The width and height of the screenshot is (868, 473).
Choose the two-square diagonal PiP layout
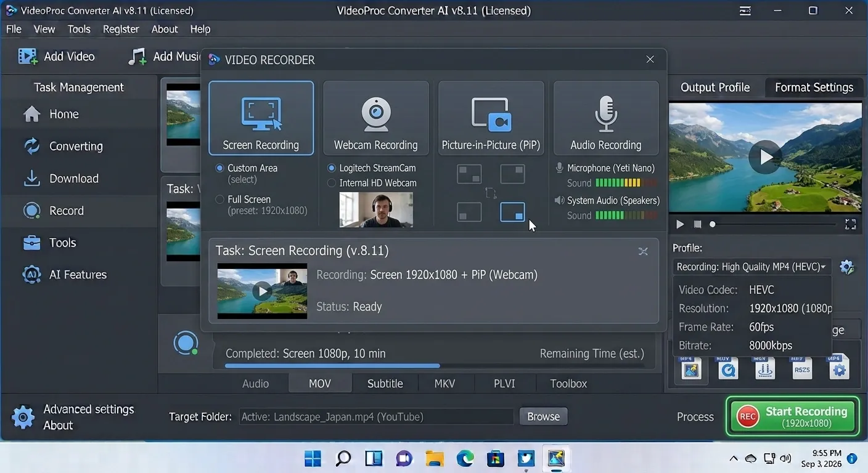(x=469, y=174)
